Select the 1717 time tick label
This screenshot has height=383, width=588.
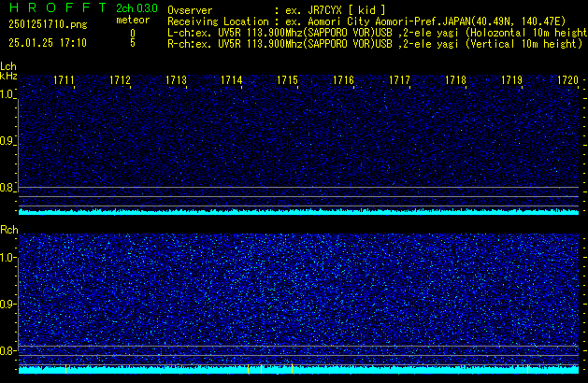[x=399, y=80]
